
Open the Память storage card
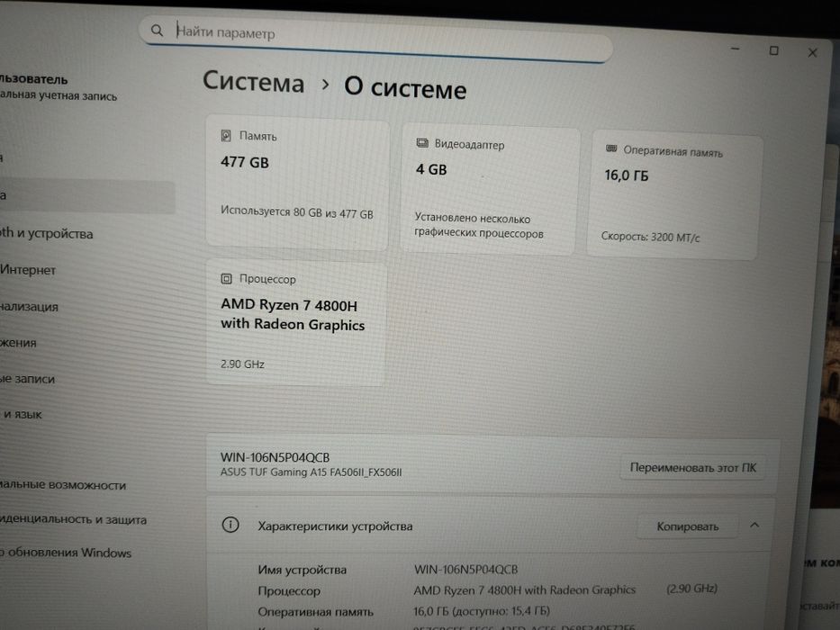[x=297, y=182]
